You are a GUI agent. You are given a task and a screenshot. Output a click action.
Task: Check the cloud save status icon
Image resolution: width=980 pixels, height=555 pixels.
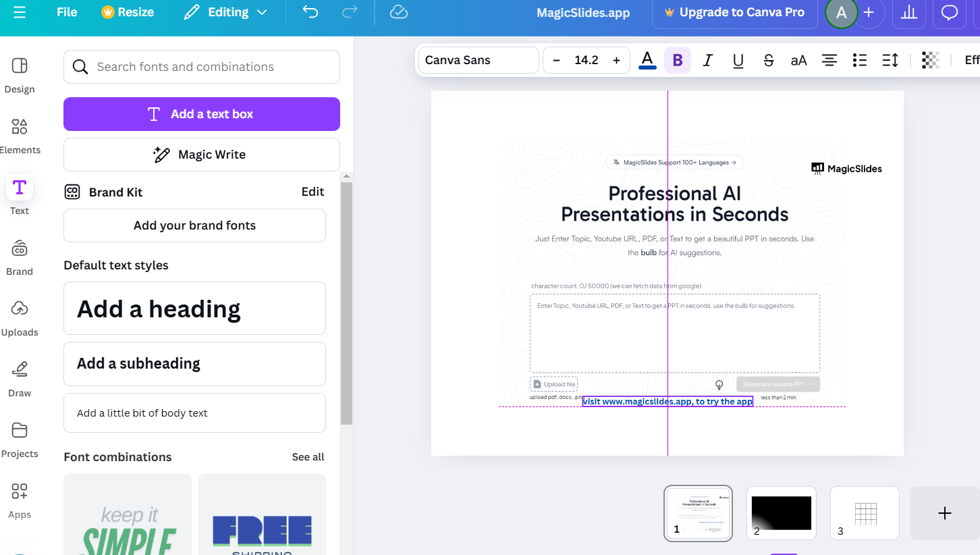[x=399, y=12]
